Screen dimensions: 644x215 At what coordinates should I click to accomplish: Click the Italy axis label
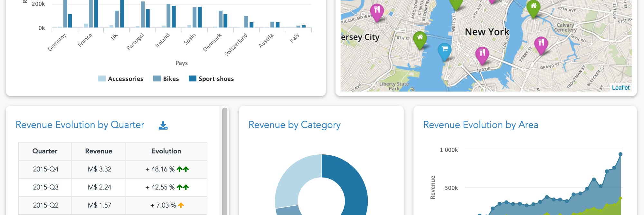tap(295, 38)
